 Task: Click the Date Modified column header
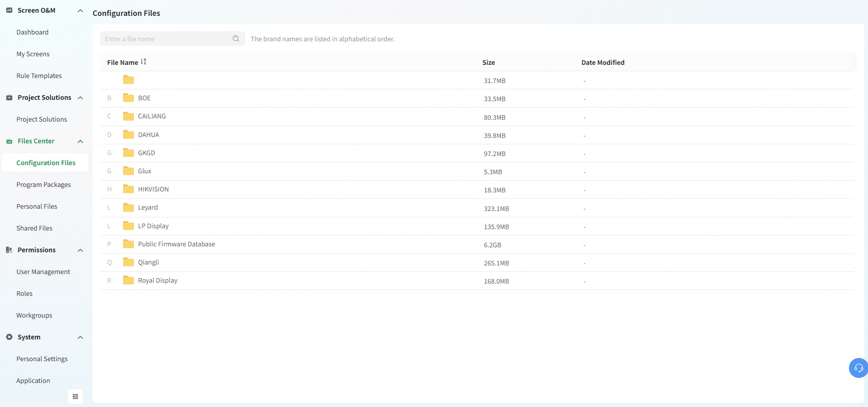coord(603,63)
